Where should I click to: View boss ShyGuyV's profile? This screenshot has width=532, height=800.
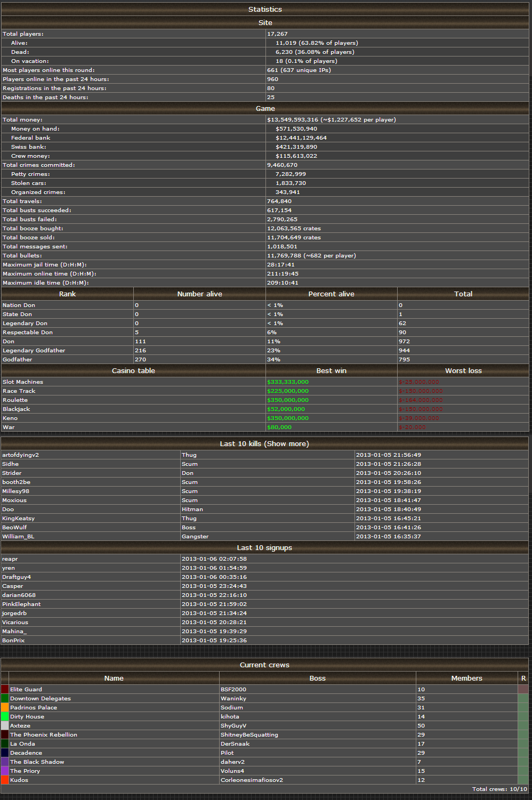233,725
